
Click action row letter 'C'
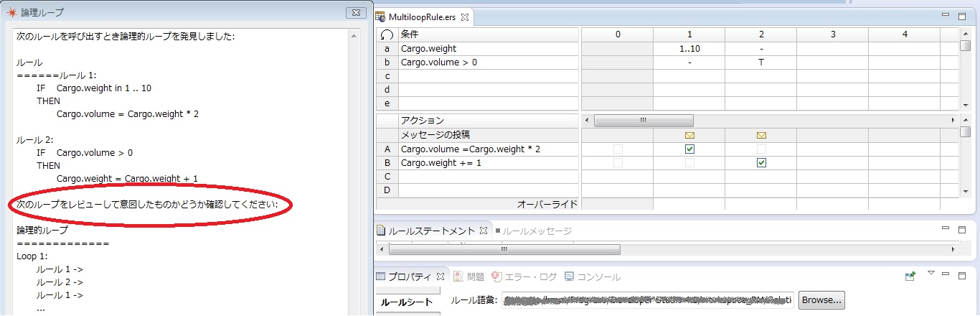tap(387, 177)
